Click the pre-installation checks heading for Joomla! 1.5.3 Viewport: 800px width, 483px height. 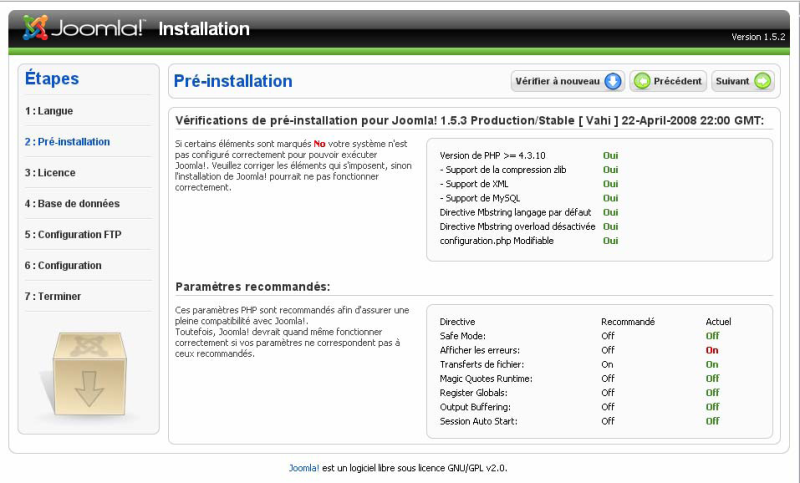pos(469,121)
